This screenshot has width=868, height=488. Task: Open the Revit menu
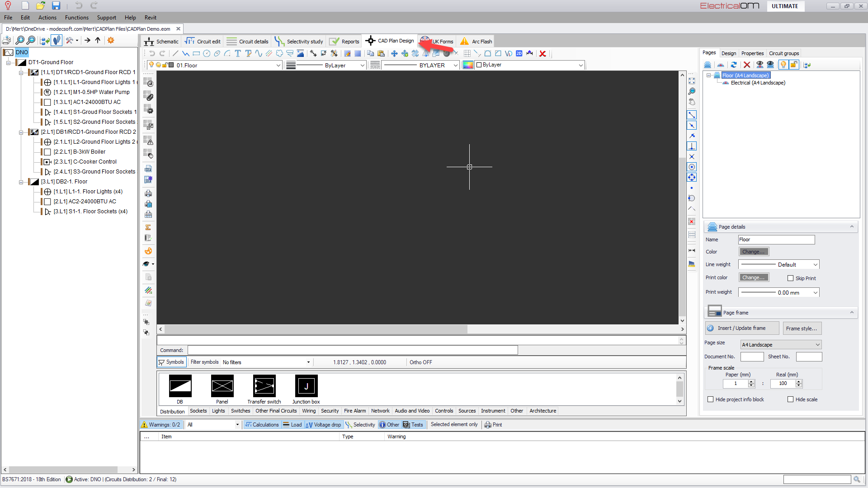[x=151, y=18]
